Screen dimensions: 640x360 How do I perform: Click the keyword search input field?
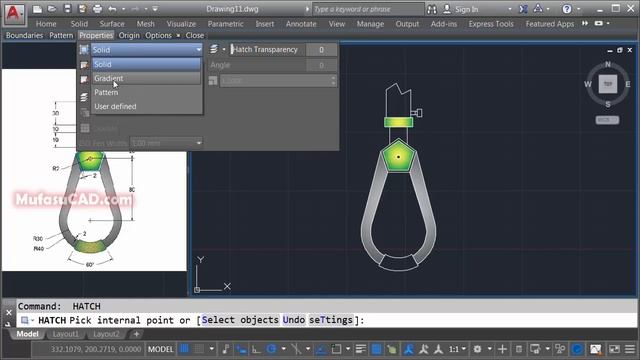click(x=368, y=9)
